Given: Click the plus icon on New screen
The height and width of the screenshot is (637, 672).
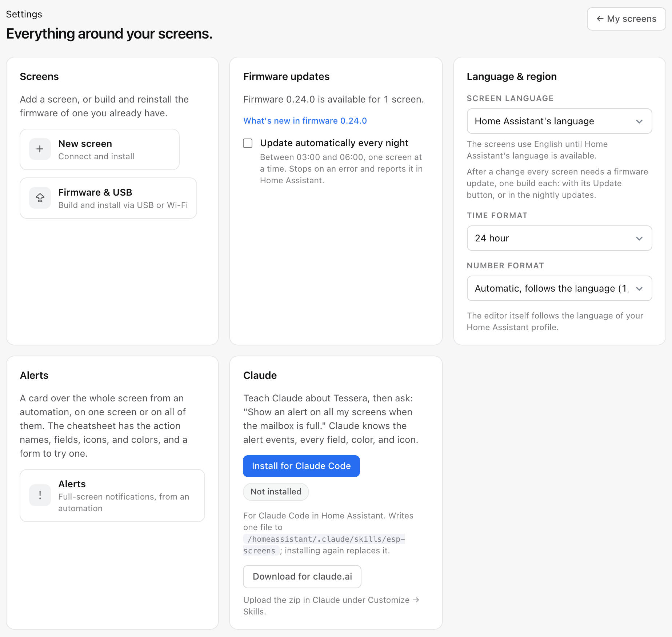Looking at the screenshot, I should point(40,149).
